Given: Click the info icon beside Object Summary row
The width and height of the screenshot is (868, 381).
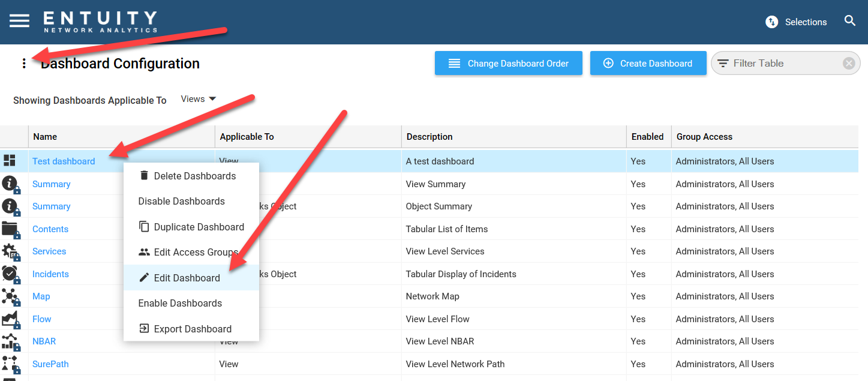Looking at the screenshot, I should (x=11, y=206).
